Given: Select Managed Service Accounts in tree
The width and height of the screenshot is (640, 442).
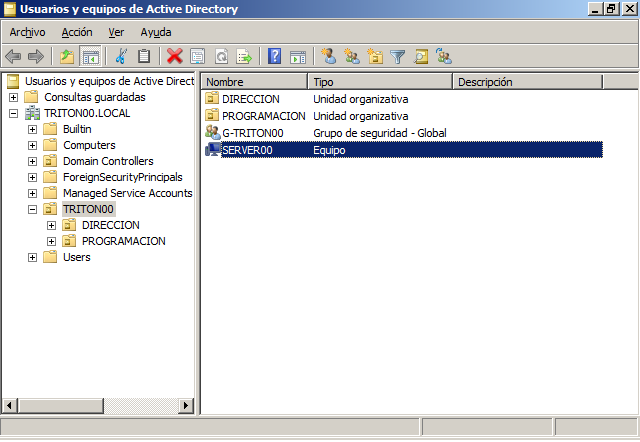Looking at the screenshot, I should [127, 193].
